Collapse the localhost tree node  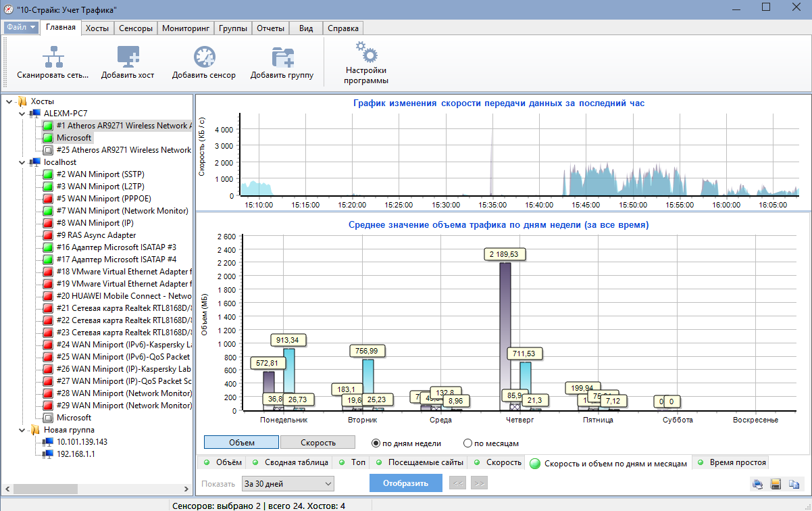point(22,162)
